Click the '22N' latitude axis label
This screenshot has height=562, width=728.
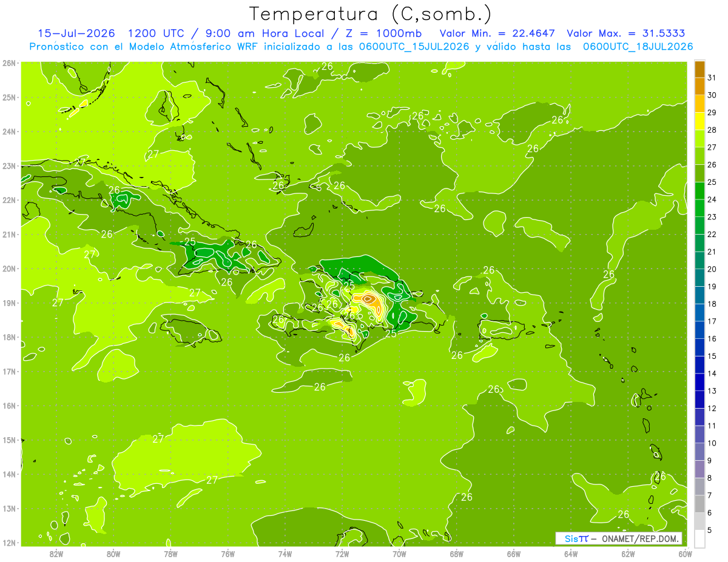(x=9, y=200)
